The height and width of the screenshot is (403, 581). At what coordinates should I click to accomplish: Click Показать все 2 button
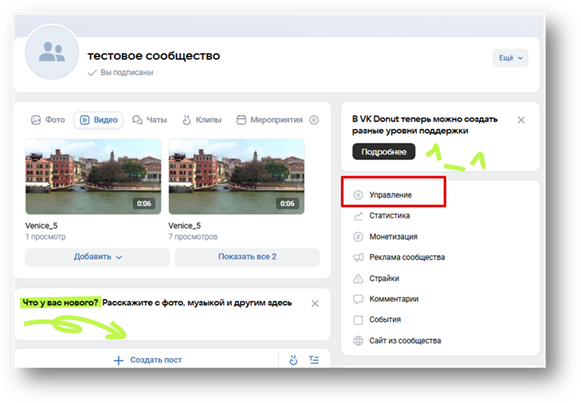coord(247,257)
